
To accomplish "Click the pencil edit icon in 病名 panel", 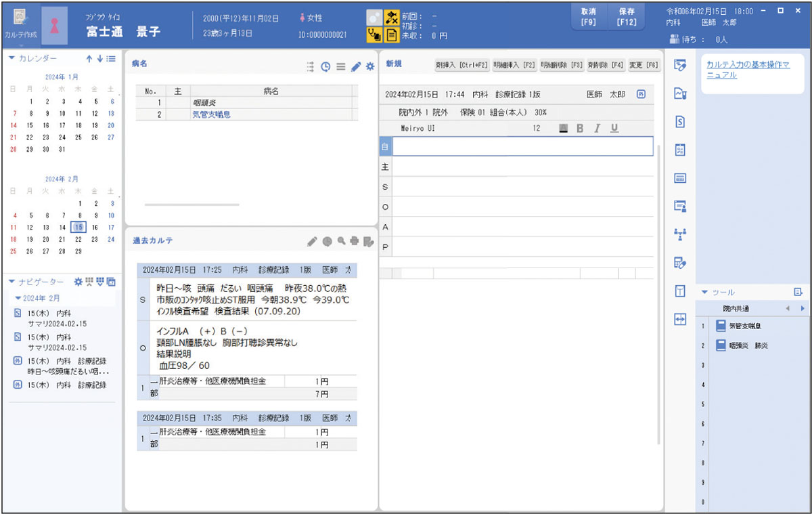I will pos(356,66).
